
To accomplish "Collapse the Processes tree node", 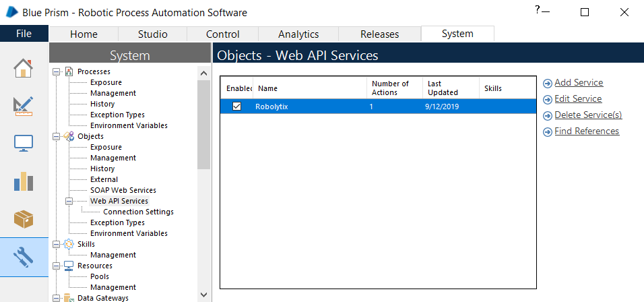I will 57,72.
